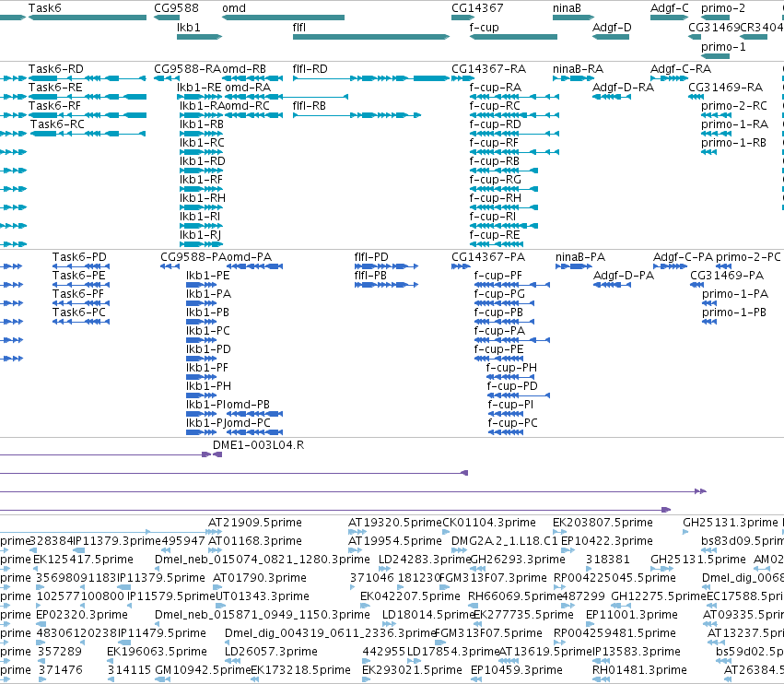Click the ninaB gene feature

tap(574, 18)
